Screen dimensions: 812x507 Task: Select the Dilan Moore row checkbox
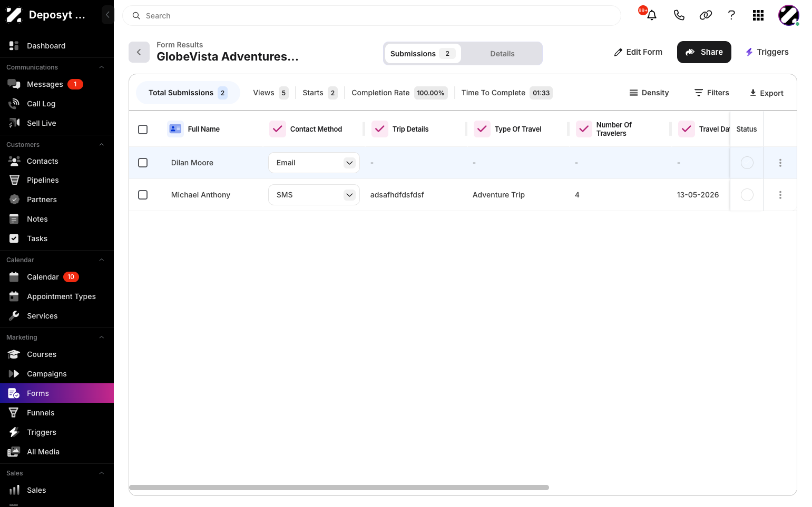click(143, 163)
